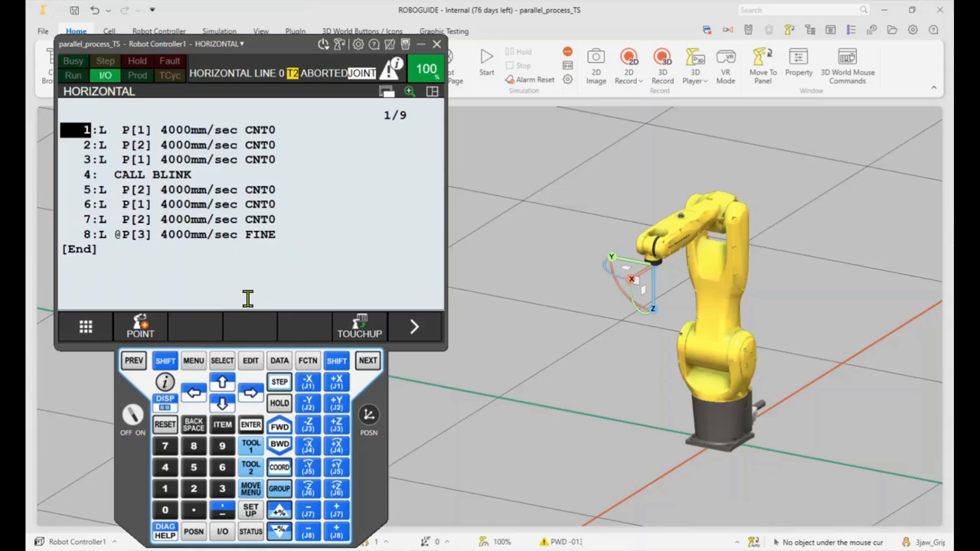Open the pendant apps grid menu icon

pos(86,327)
